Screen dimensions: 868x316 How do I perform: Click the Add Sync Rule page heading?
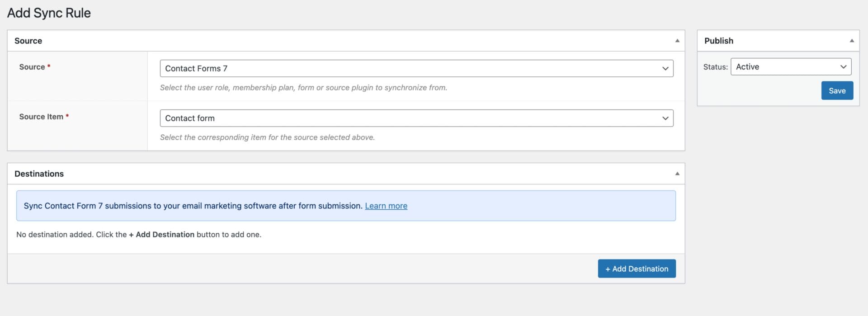(x=49, y=13)
